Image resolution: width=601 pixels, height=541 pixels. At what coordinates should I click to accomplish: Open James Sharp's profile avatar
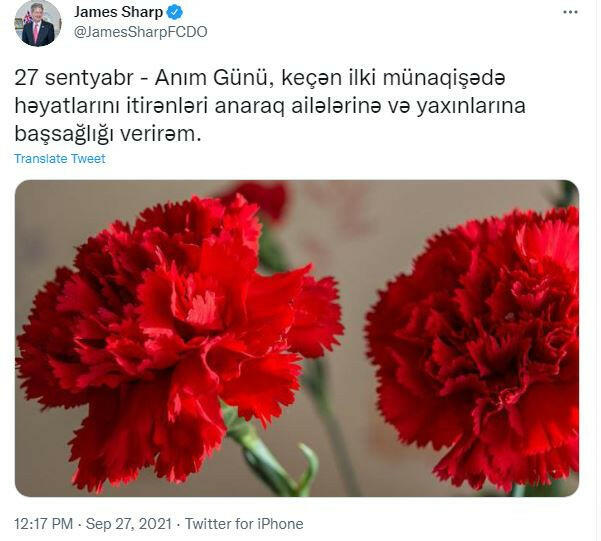click(38, 23)
